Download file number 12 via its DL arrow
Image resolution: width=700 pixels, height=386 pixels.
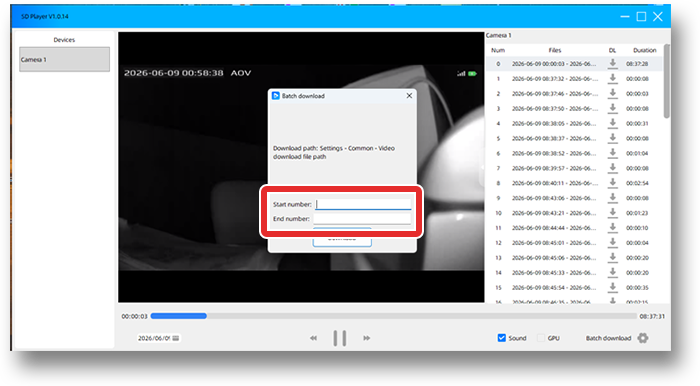coord(612,242)
